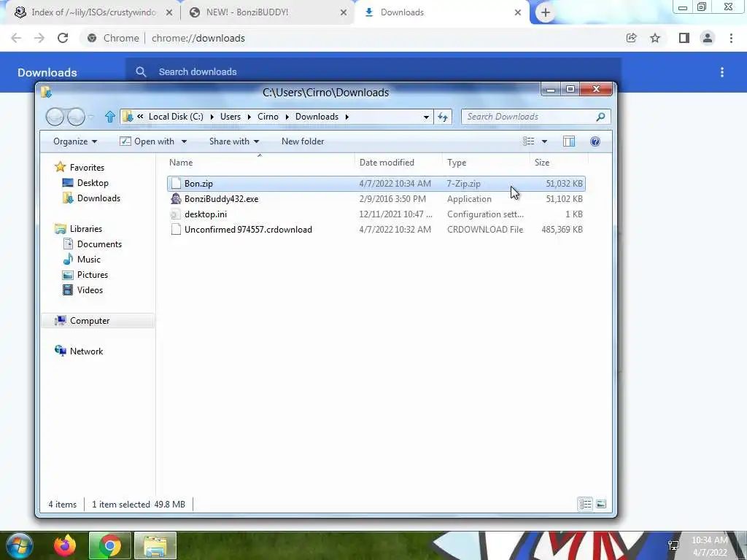Viewport: 747px width, 560px height.
Task: Go forward in Chrome
Action: click(39, 38)
